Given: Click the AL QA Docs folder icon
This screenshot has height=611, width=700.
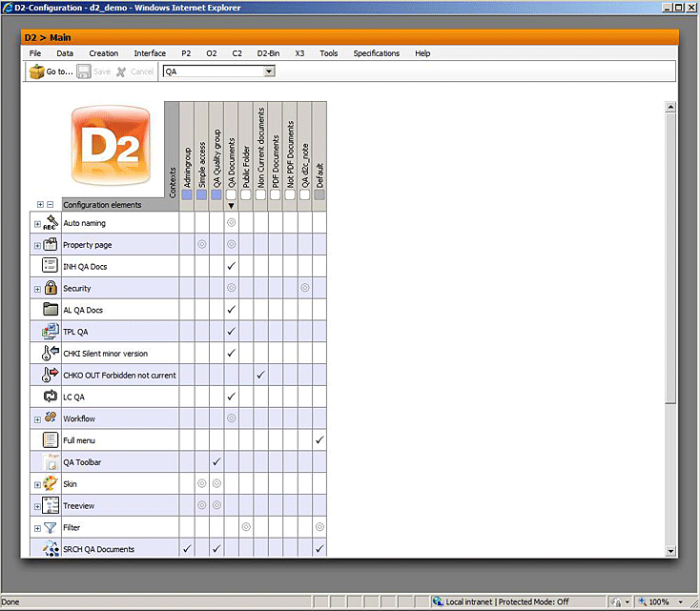Looking at the screenshot, I should (x=51, y=310).
